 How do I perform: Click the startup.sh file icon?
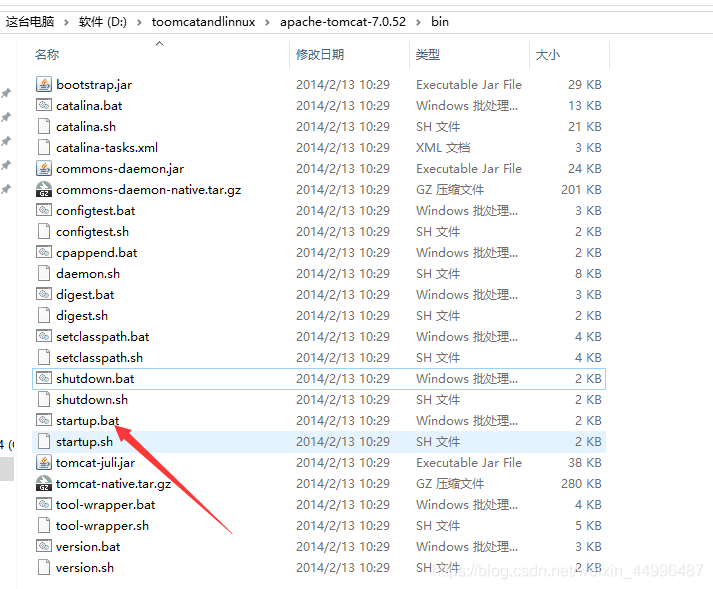click(x=44, y=442)
